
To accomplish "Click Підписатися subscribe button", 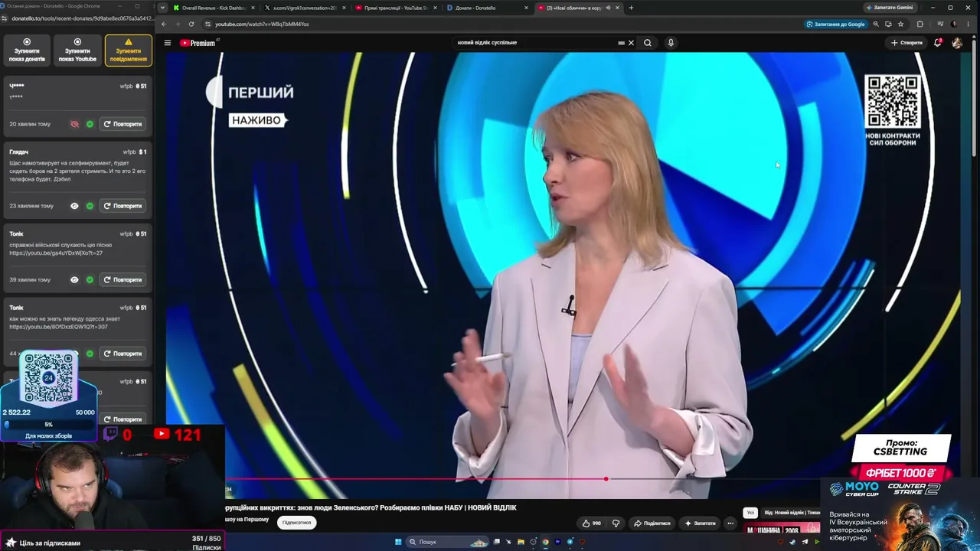I will [296, 523].
